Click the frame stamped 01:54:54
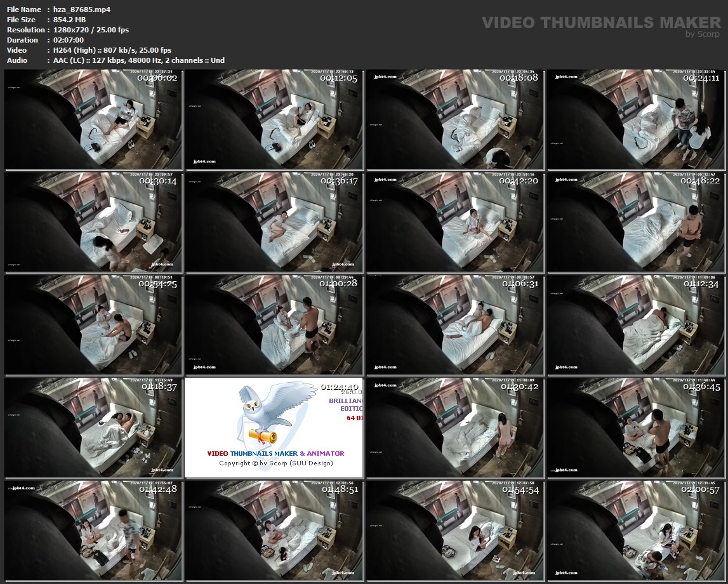Image resolution: width=728 pixels, height=584 pixels. [x=456, y=531]
